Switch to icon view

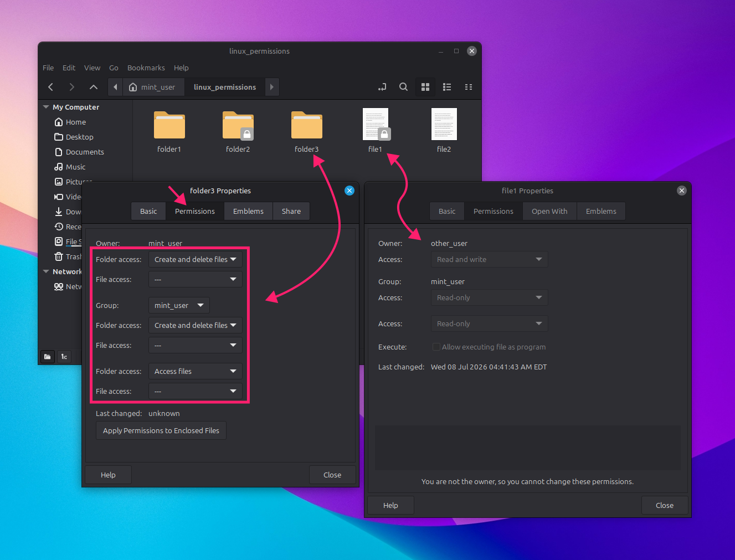coord(425,87)
